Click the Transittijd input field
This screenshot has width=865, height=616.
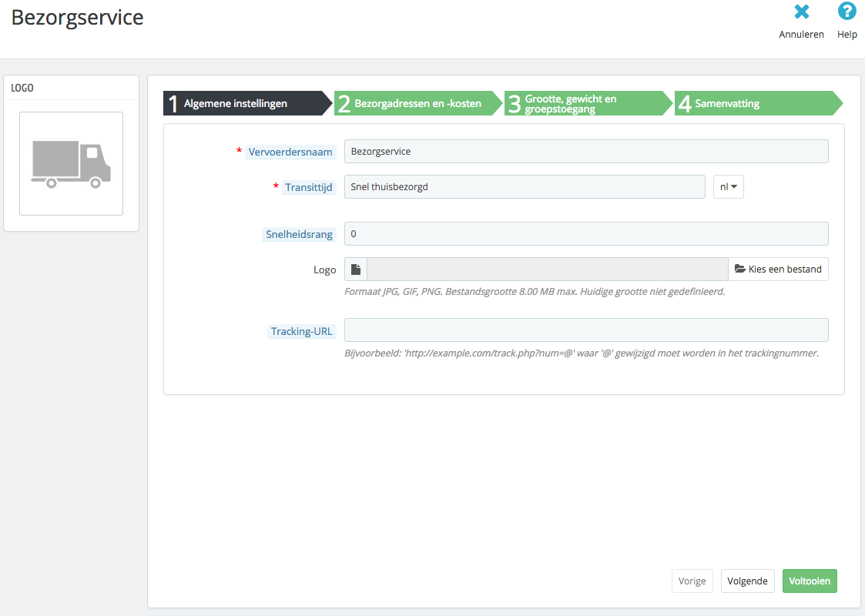(525, 186)
